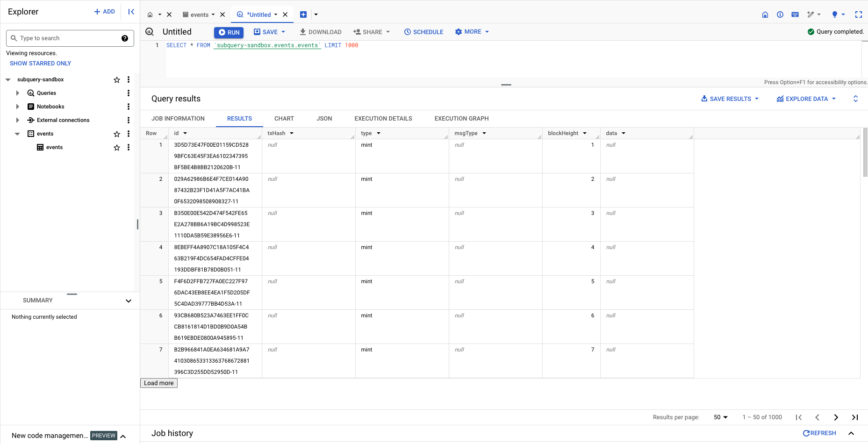Select the events table in tree
The image size is (868, 444).
(x=55, y=147)
